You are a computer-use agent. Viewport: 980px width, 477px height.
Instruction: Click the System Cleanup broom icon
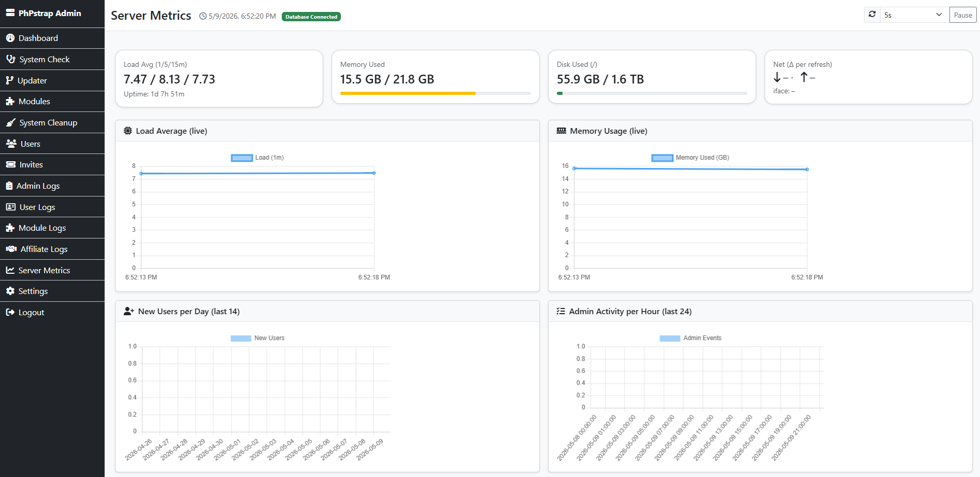coord(11,122)
